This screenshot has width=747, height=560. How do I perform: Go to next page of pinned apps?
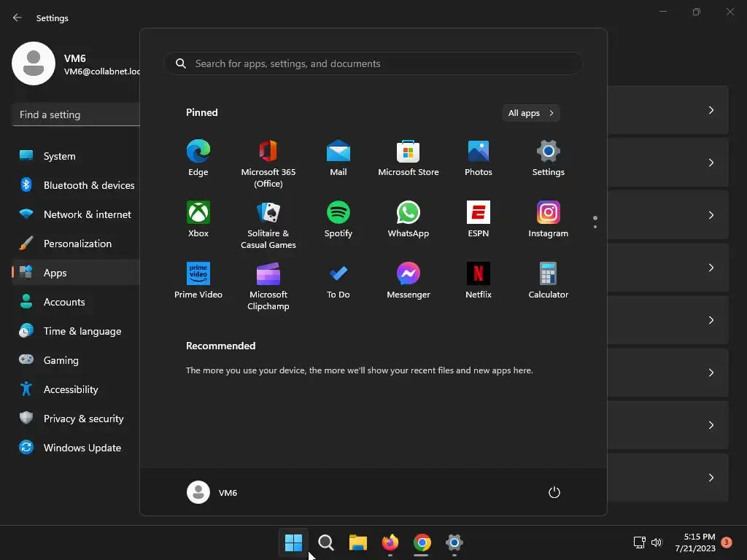[595, 227]
